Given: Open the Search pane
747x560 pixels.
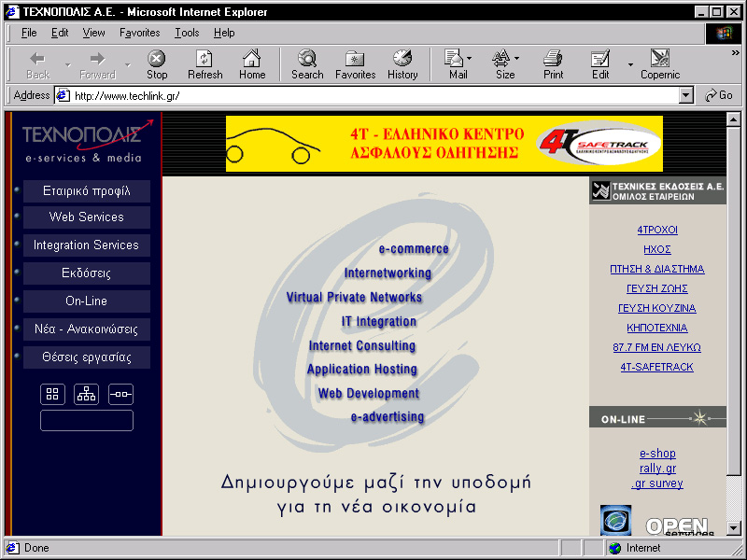Looking at the screenshot, I should click(307, 64).
